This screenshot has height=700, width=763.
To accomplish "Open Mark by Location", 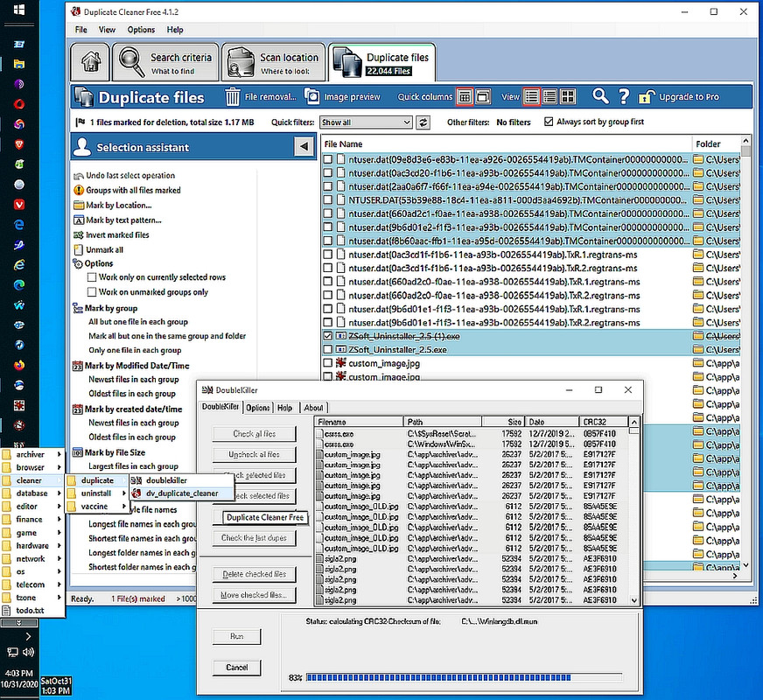I will point(118,206).
